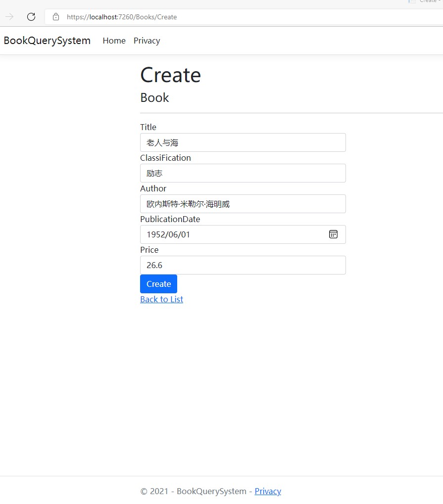Image resolution: width=443 pixels, height=504 pixels.
Task: Click the localhost URL address bar
Action: point(244,17)
